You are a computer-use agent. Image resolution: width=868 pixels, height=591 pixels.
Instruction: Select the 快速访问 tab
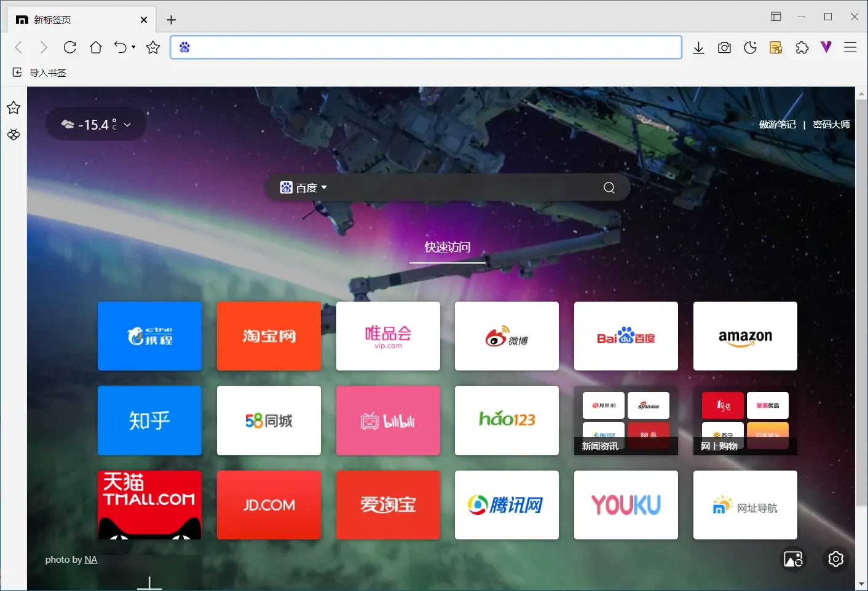tap(448, 248)
